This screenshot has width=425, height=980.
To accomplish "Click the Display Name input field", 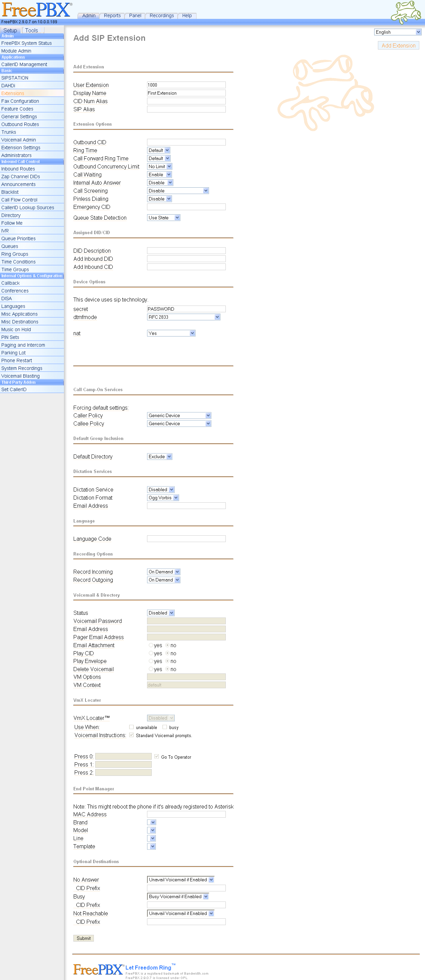I will [x=186, y=93].
